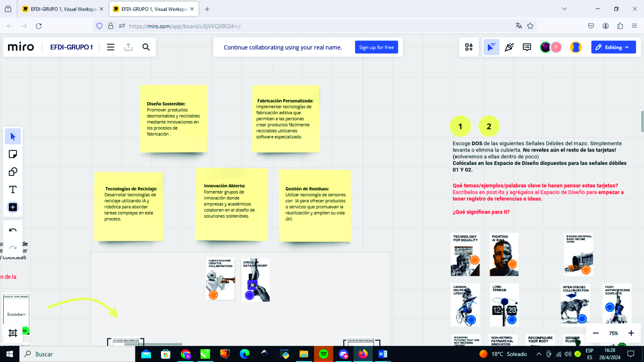Export the board with the upload icon
This screenshot has width=644, height=362.
128,47
